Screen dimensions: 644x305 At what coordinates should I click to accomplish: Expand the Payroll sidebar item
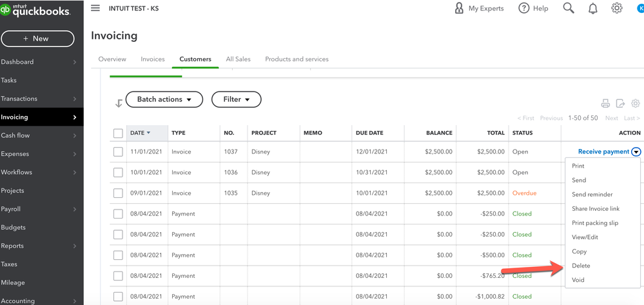pos(41,209)
